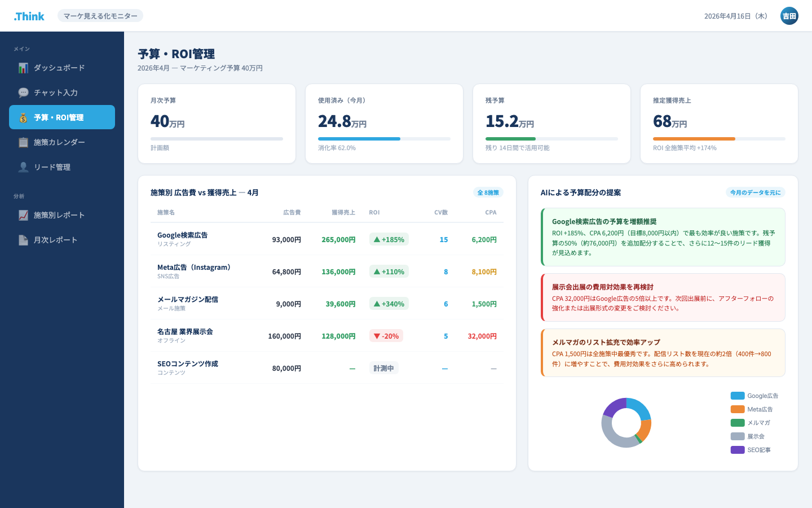The width and height of the screenshot is (812, 508).
Task: Click the .Think logo
Action: 29,16
